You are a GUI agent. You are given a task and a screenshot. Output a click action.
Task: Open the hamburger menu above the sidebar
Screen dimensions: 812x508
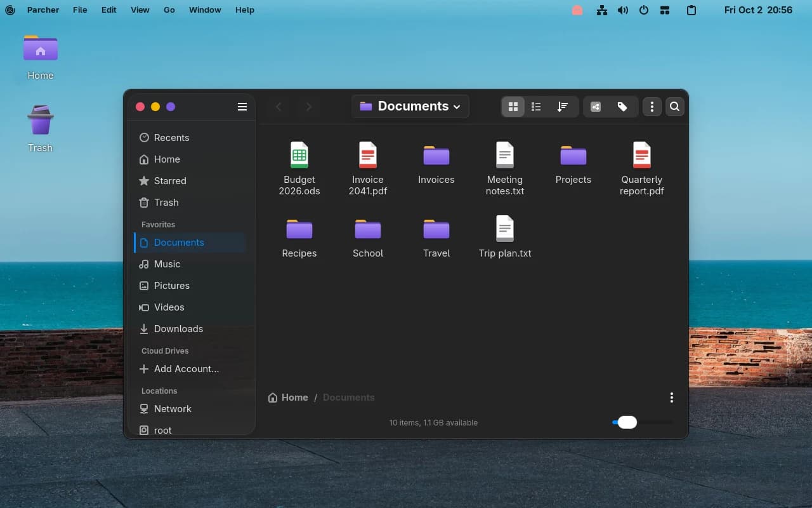coord(242,107)
